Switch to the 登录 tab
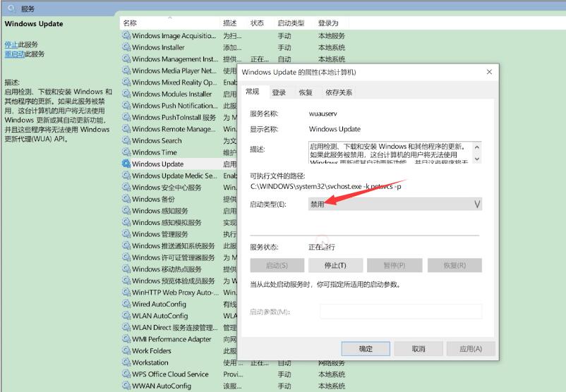 tap(279, 92)
